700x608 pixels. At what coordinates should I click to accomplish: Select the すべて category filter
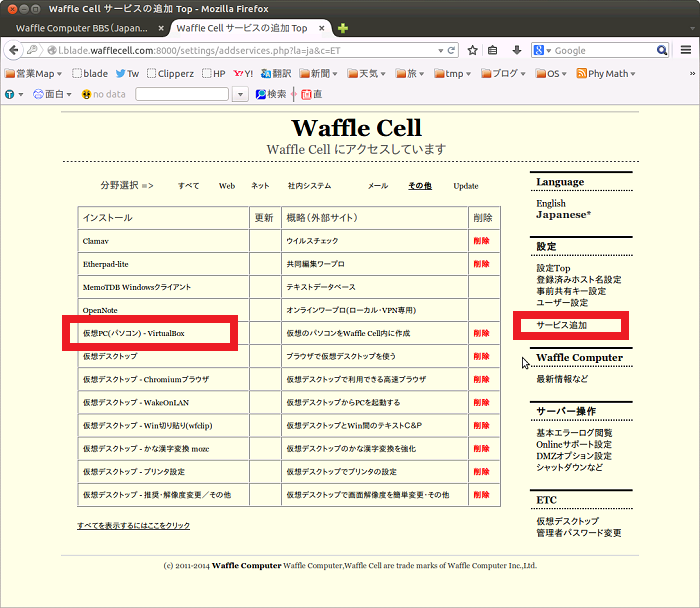coord(188,186)
